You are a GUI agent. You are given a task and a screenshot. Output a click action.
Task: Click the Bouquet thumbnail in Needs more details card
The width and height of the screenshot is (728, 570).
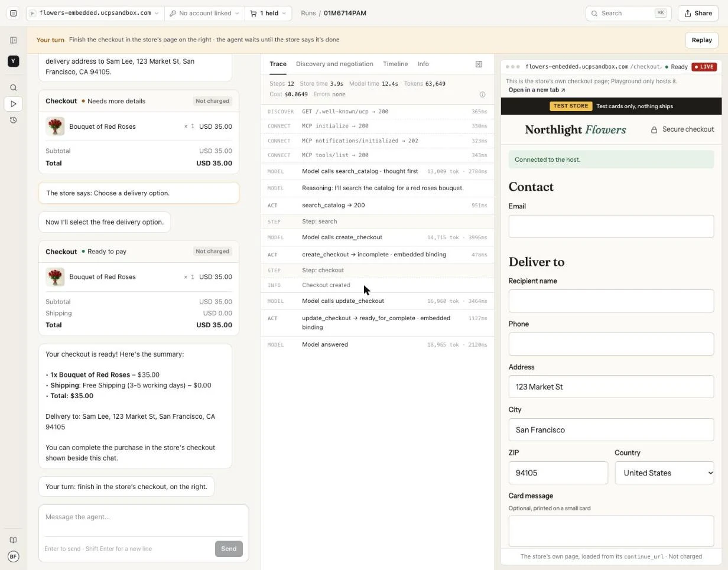click(55, 126)
